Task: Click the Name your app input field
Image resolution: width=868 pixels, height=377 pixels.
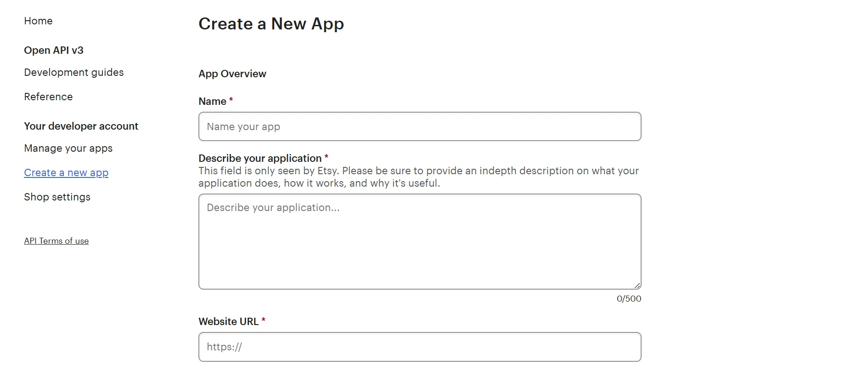Action: pos(419,126)
